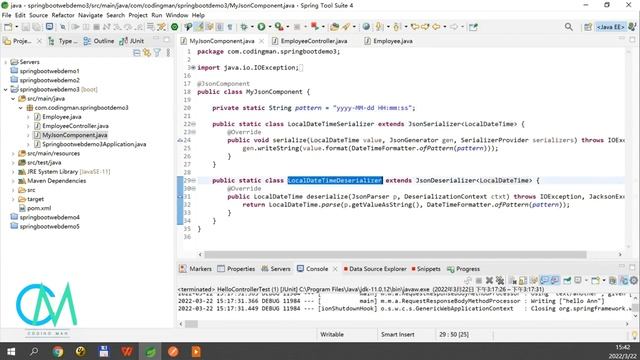Click the toolbar Search magnifier icon

point(569,27)
